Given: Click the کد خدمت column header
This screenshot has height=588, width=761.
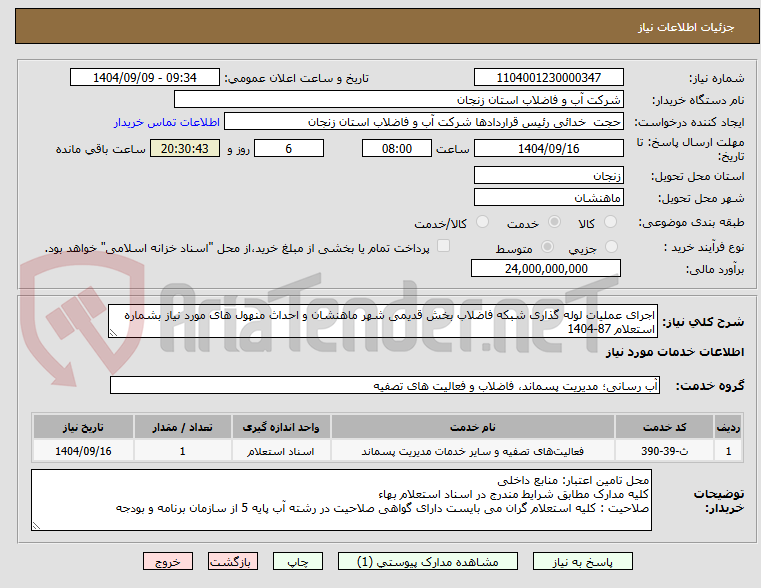Looking at the screenshot, I should (664, 427).
